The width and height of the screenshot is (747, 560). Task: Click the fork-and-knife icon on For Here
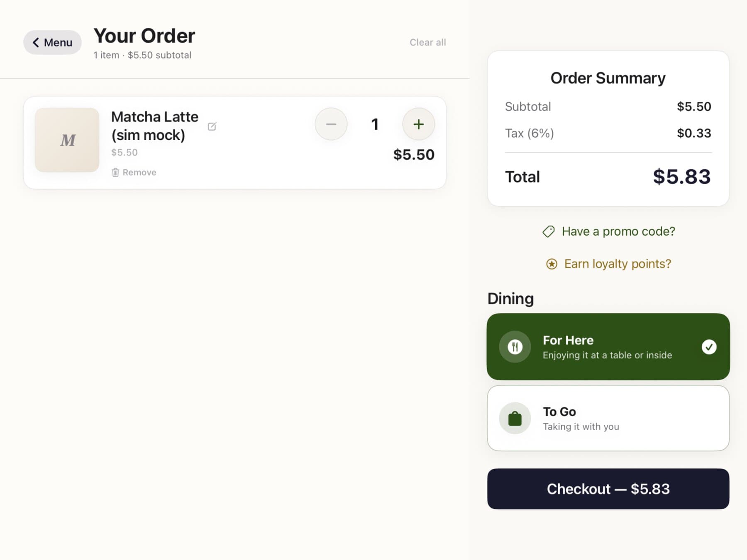tap(515, 347)
